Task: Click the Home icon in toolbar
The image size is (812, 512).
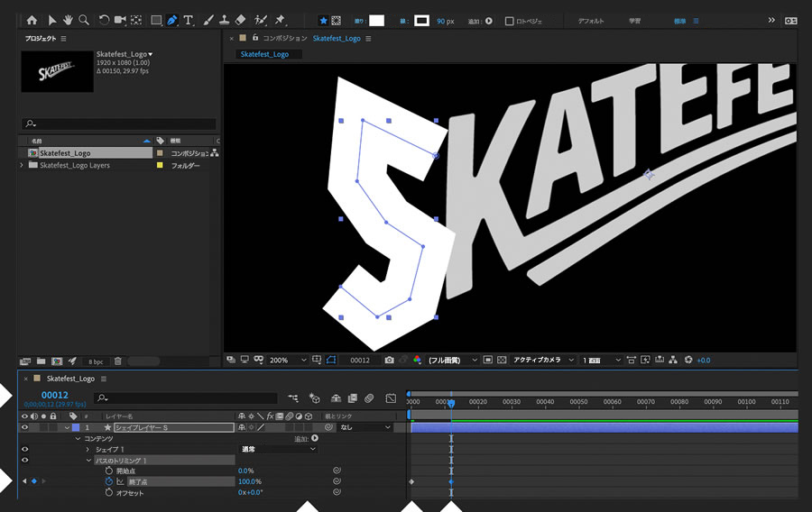Action: click(32, 20)
